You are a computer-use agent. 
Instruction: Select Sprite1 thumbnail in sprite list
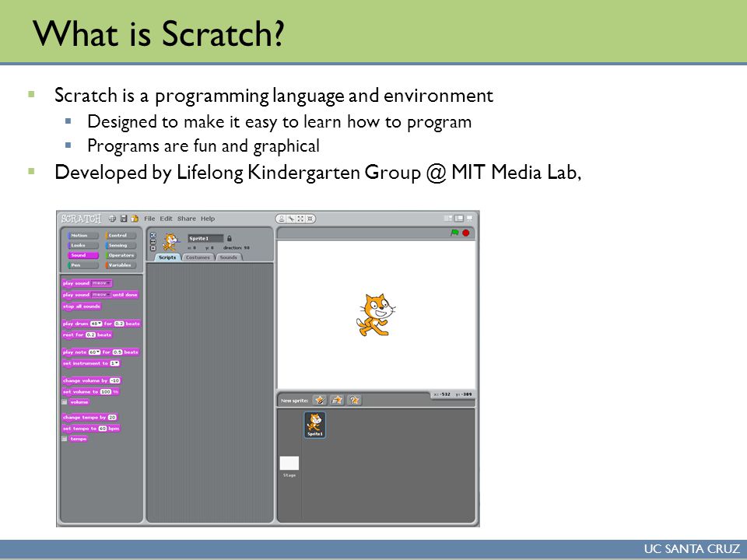(315, 425)
